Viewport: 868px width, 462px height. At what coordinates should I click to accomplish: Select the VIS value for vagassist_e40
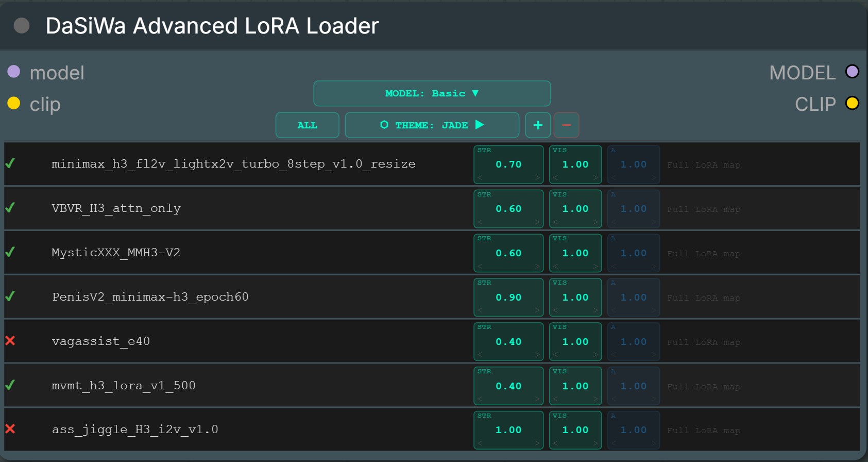(575, 342)
